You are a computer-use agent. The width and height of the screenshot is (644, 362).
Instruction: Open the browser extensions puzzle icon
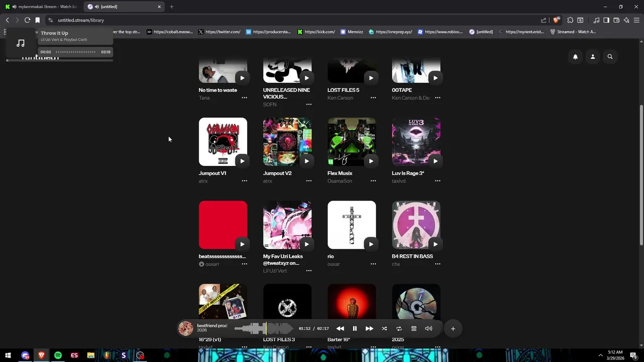tap(570, 20)
